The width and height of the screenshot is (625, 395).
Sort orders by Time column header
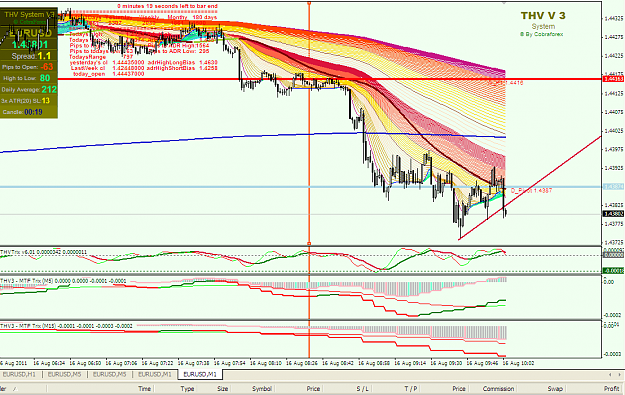[x=144, y=389]
